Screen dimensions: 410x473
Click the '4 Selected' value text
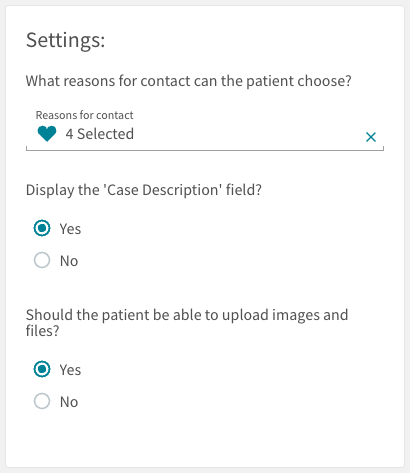point(100,134)
